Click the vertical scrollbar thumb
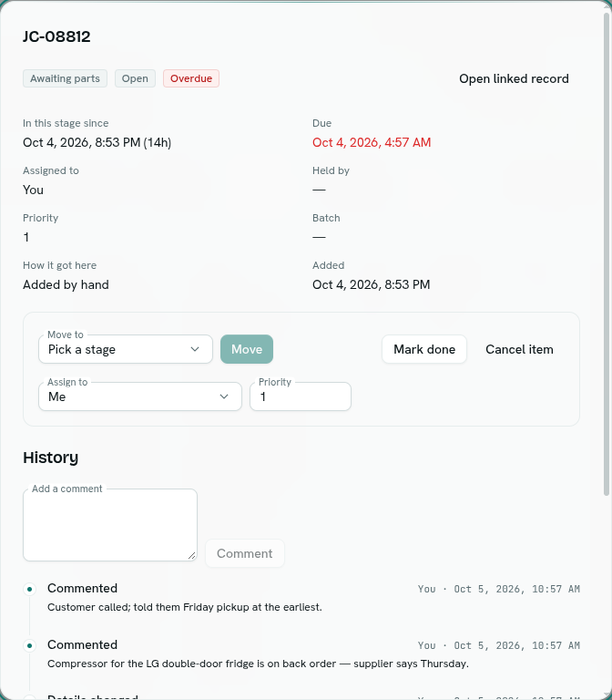The image size is (612, 700). (607, 254)
